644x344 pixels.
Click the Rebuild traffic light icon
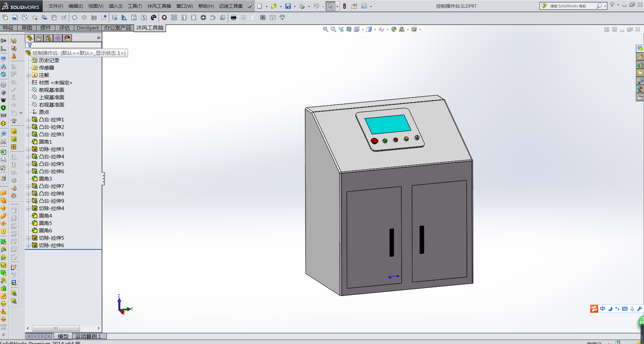[x=345, y=6]
